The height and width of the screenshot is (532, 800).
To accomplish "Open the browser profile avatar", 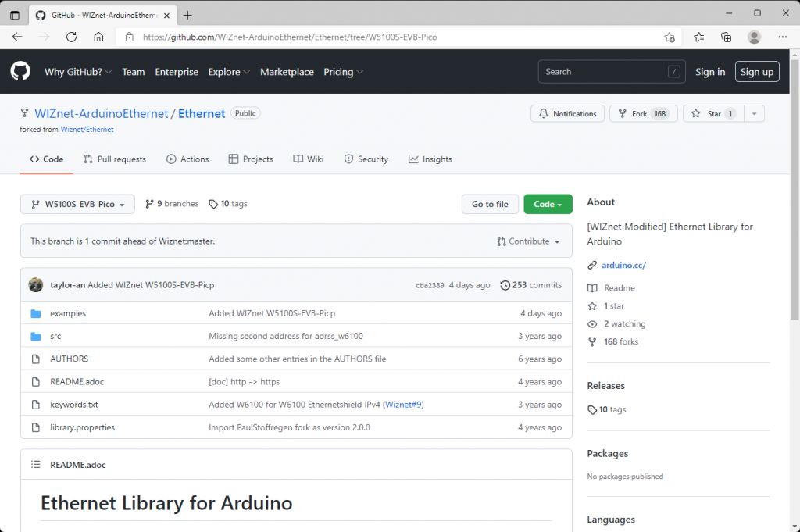I will pyautogui.click(x=754, y=37).
